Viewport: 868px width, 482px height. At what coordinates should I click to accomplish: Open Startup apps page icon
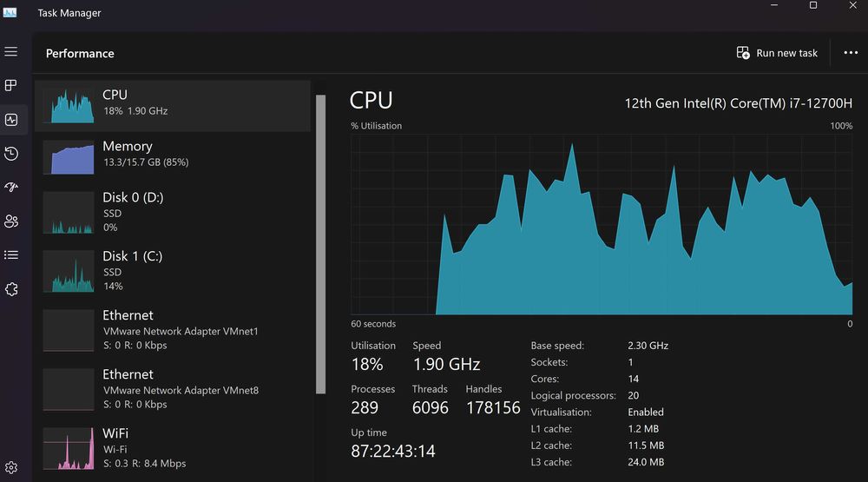tap(11, 188)
